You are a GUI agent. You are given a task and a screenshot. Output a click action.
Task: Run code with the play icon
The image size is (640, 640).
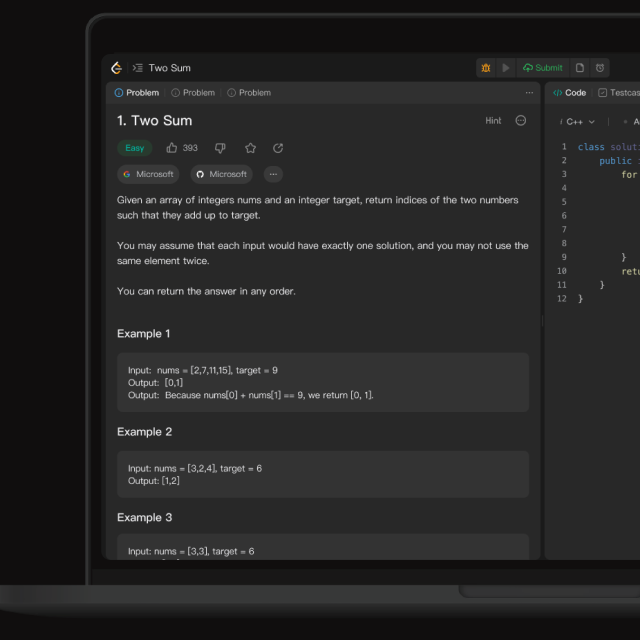[x=506, y=68]
